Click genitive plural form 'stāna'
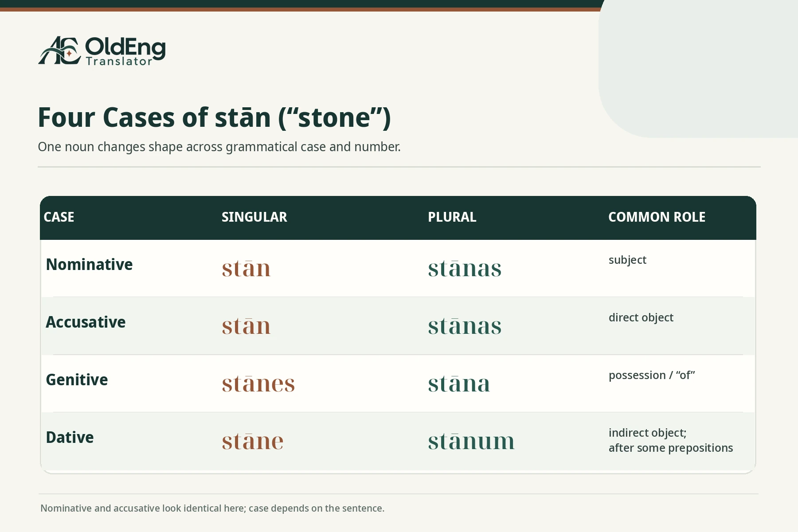This screenshot has height=532, width=798. point(459,383)
